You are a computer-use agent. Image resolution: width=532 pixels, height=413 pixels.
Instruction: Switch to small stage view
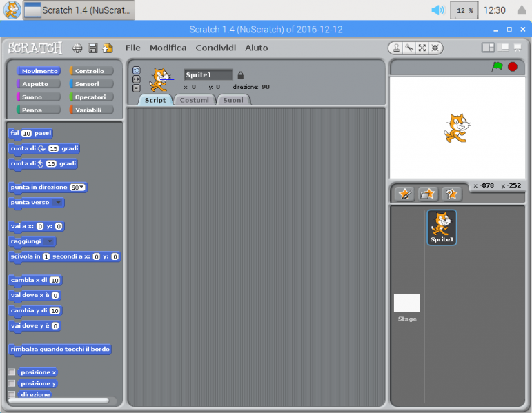pos(489,48)
